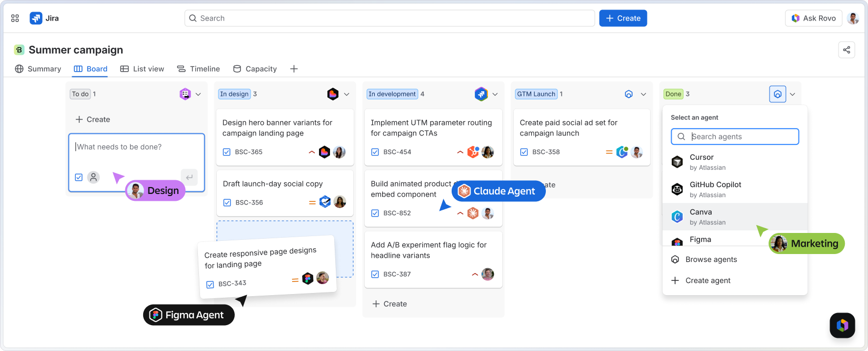Click the agent icon on BSC-356 card
The width and height of the screenshot is (868, 351).
point(325,202)
